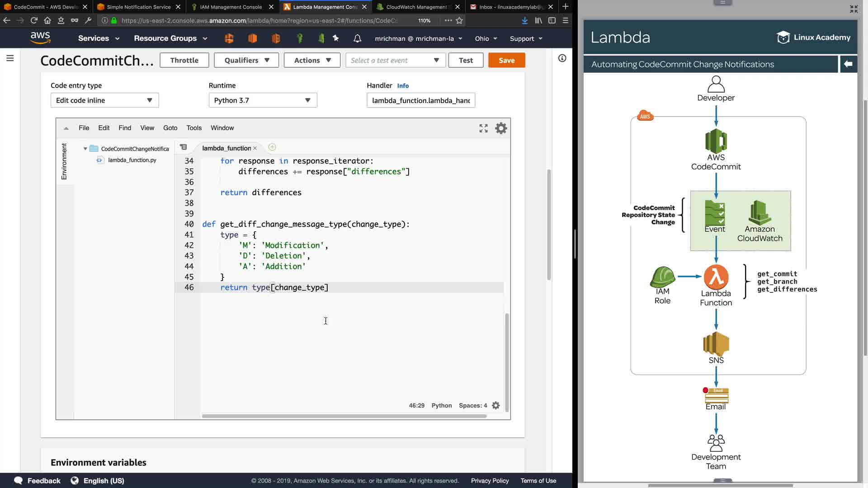Click the Handler input field
This screenshot has height=488, width=868.
(420, 100)
